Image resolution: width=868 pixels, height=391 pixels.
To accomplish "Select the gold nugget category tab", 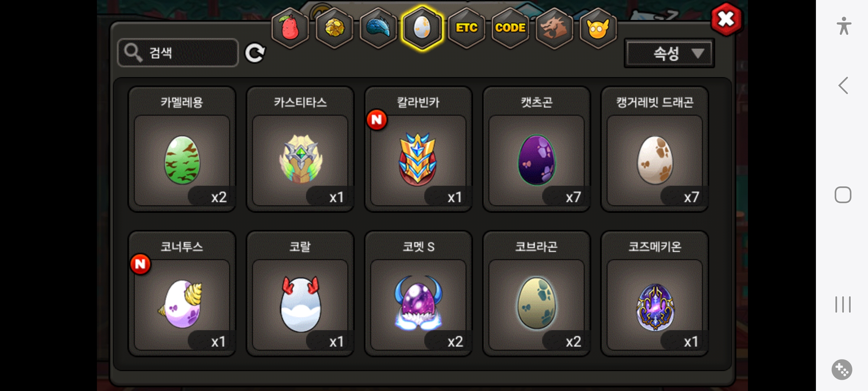I will tap(334, 28).
